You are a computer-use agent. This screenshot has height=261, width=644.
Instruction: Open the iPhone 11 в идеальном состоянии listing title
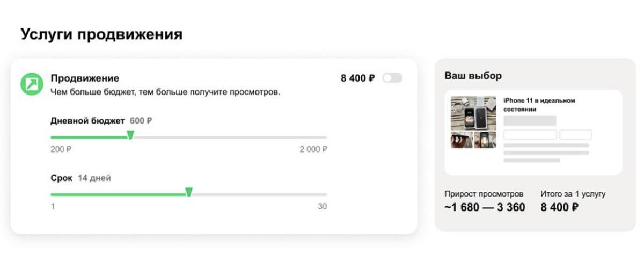coord(539,104)
